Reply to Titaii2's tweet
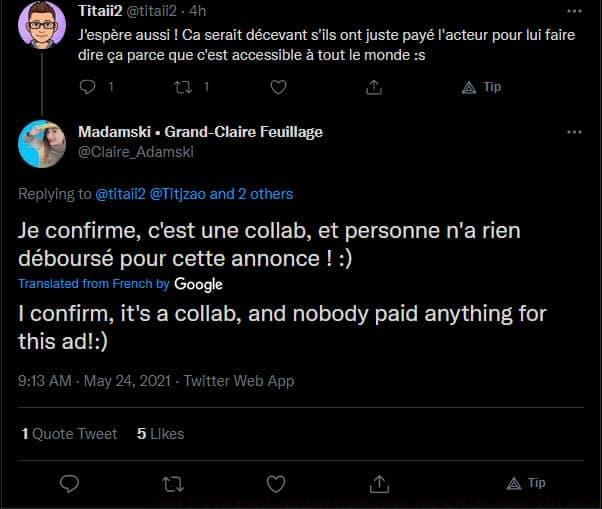The height and width of the screenshot is (509, 602). (x=87, y=87)
